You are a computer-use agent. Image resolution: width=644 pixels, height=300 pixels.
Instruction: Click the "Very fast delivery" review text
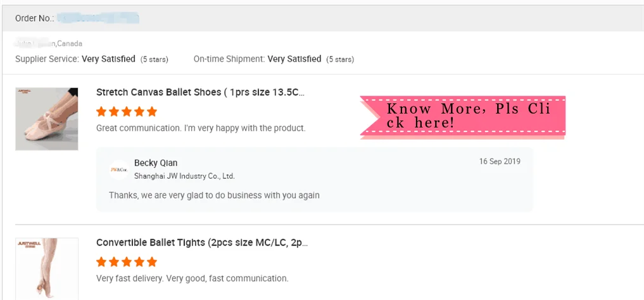click(x=192, y=278)
